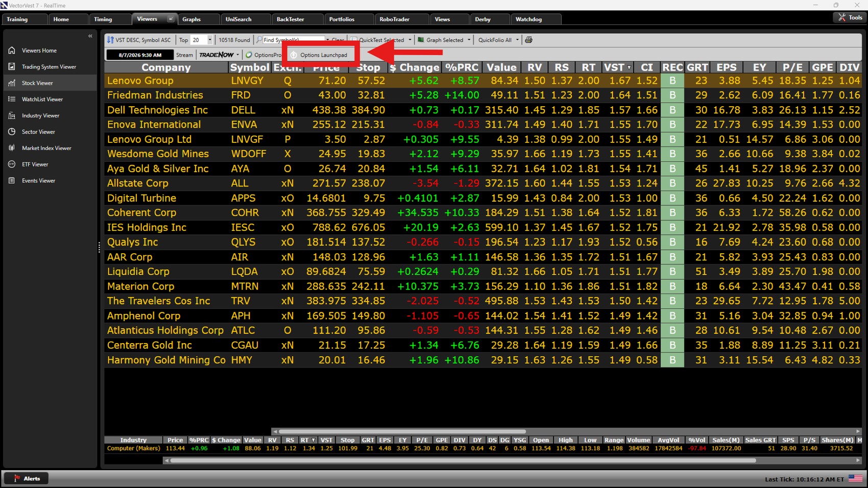Expand QuickTest Selected dropdown arrow
Image resolution: width=868 pixels, height=488 pixels.
tap(409, 40)
